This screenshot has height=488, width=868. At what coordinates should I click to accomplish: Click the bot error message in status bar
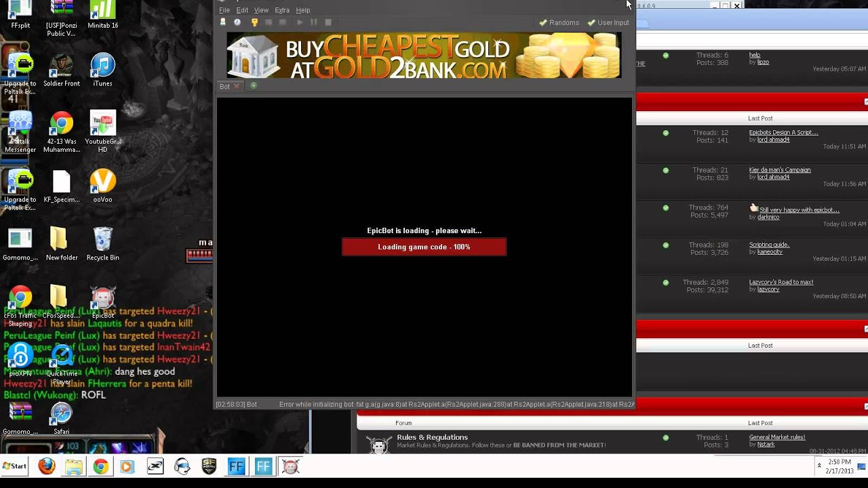(x=456, y=405)
